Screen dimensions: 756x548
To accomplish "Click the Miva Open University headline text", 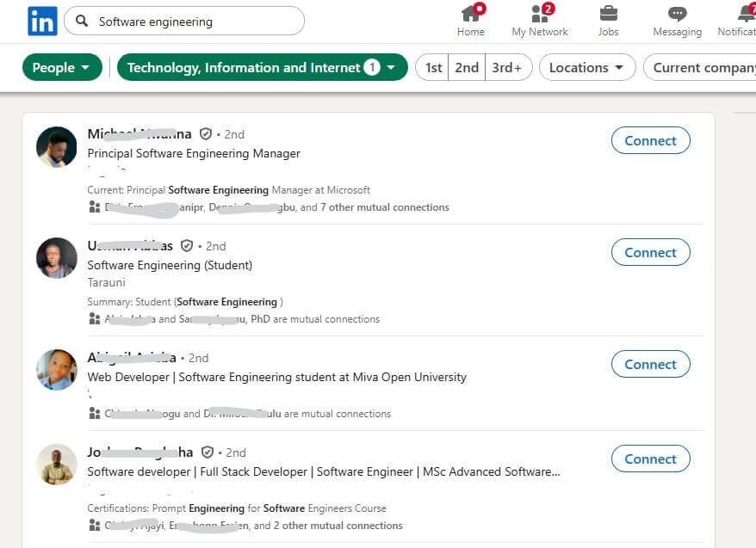I will coord(276,377).
